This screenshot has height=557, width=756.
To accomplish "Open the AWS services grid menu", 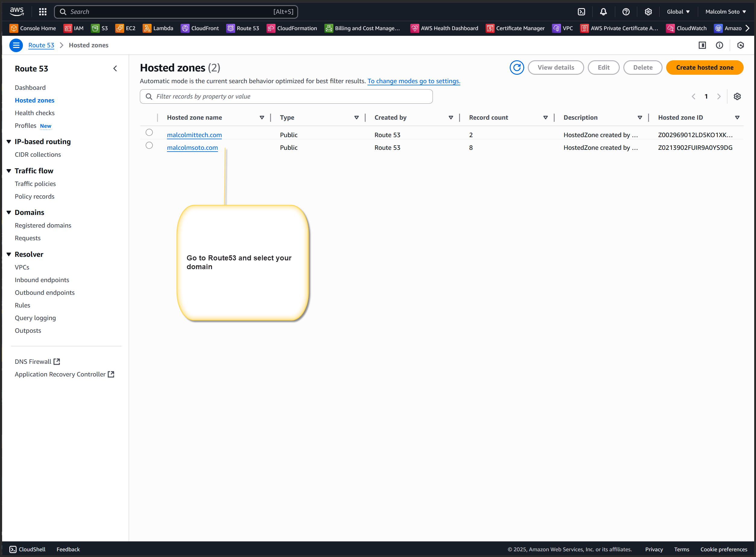I will (x=43, y=12).
